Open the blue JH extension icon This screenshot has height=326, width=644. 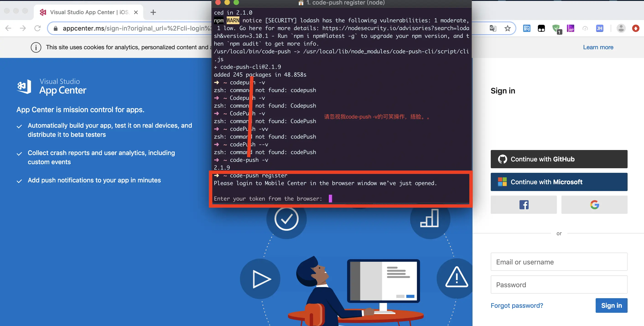(x=600, y=28)
